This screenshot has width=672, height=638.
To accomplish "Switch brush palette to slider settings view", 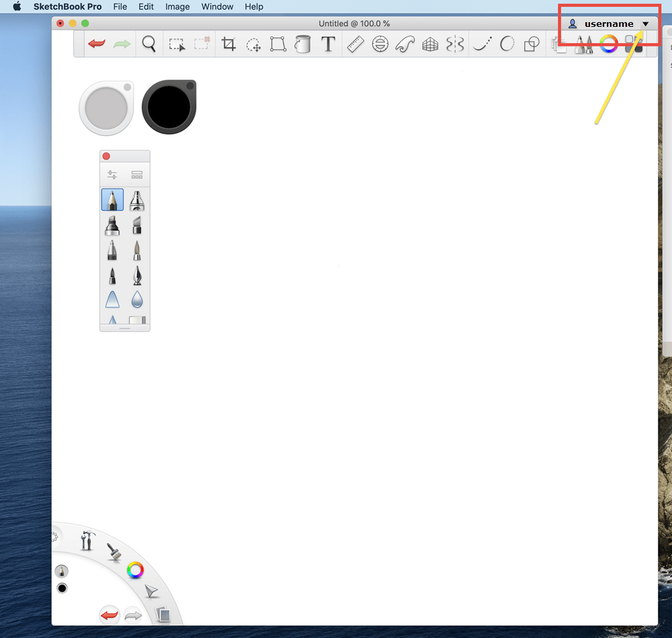I will pos(112,174).
